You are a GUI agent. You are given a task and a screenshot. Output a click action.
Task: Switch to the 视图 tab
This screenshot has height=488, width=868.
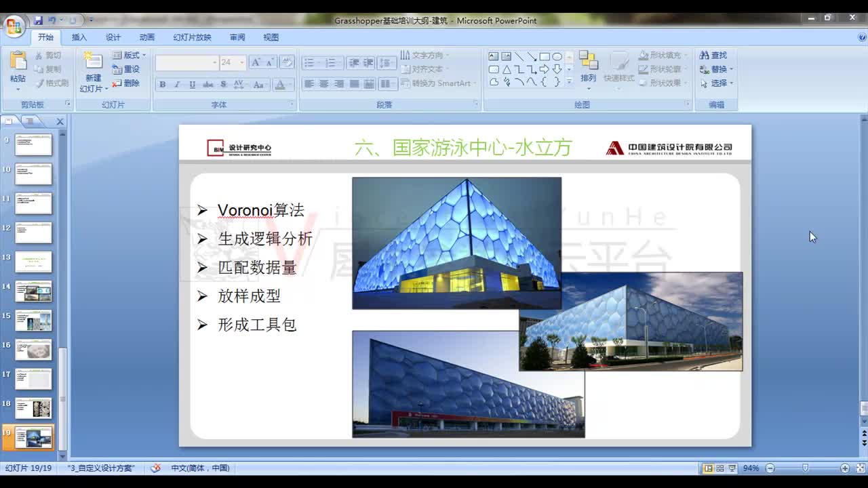[271, 37]
